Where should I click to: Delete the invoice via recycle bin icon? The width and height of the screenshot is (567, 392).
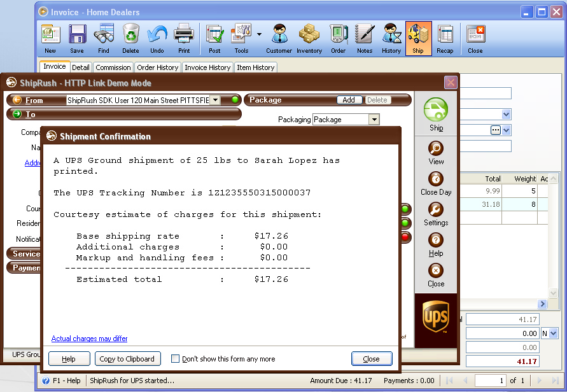pyautogui.click(x=130, y=39)
